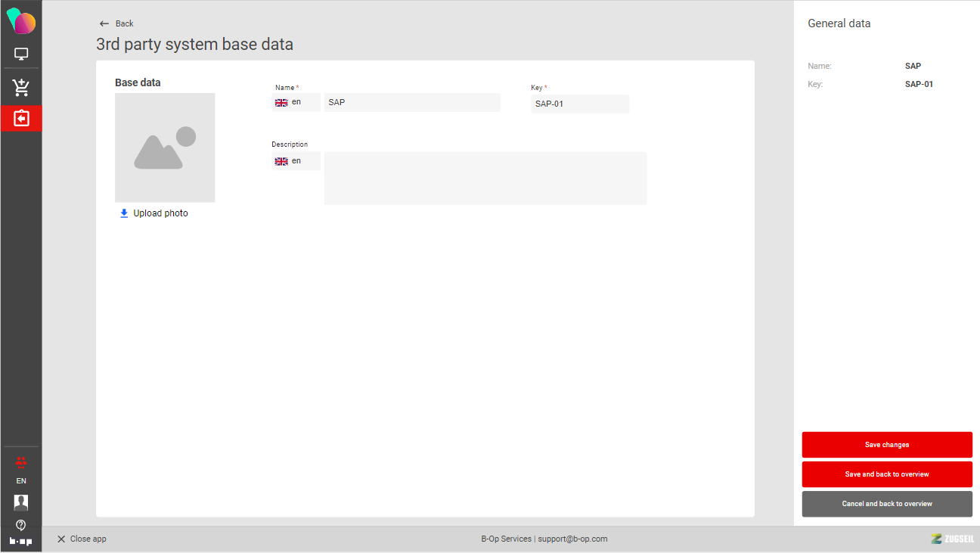
Task: Click the colorful app logo in sidebar
Action: [x=21, y=20]
